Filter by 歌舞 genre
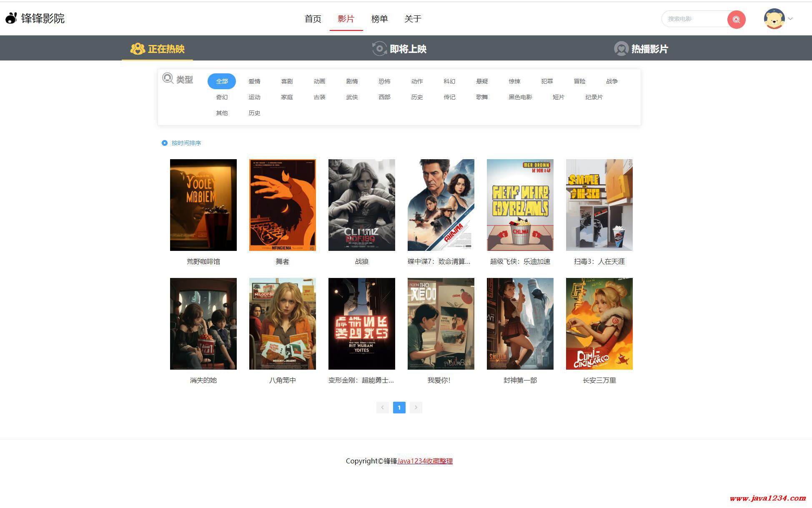 (x=482, y=97)
